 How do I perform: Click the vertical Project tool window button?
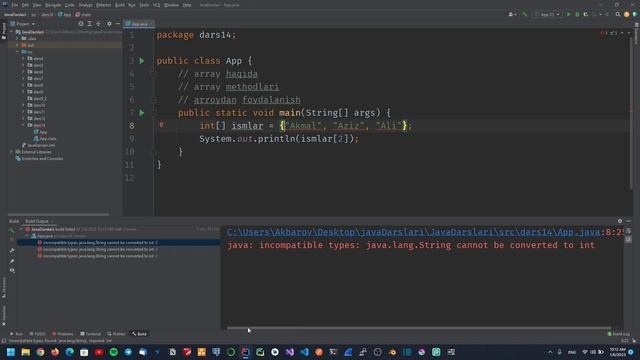tap(4, 31)
